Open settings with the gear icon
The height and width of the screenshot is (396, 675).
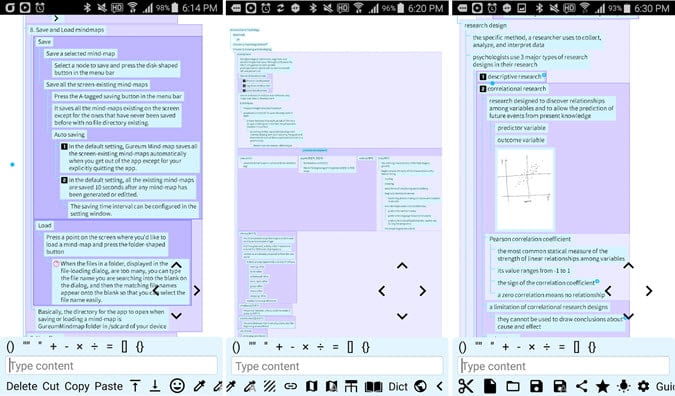click(644, 386)
